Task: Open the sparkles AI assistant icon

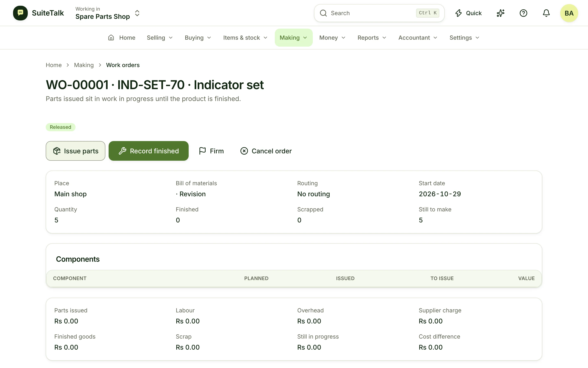Action: point(501,13)
